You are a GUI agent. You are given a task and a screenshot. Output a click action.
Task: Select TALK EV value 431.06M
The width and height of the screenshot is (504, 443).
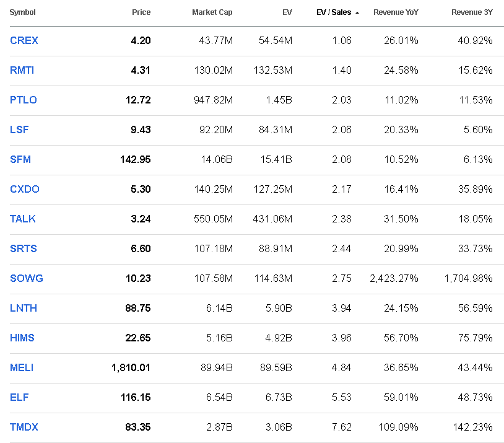pos(272,219)
